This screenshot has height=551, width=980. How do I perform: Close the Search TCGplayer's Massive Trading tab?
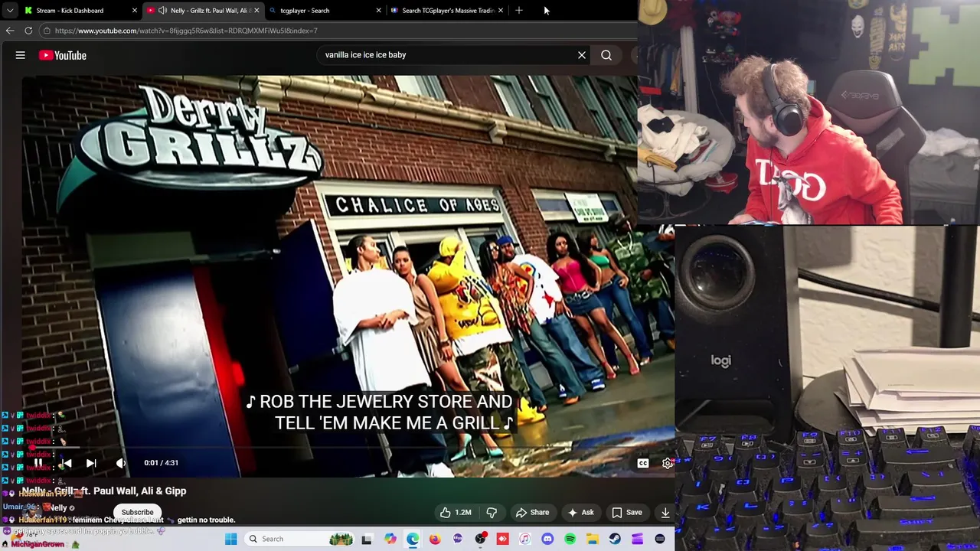(501, 11)
